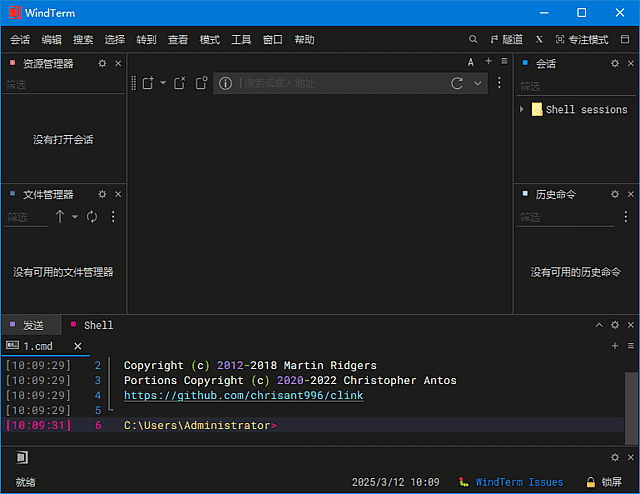Screen dimensions: 640x494
Task: Open the new session dropdown arrow
Action: coord(163,83)
